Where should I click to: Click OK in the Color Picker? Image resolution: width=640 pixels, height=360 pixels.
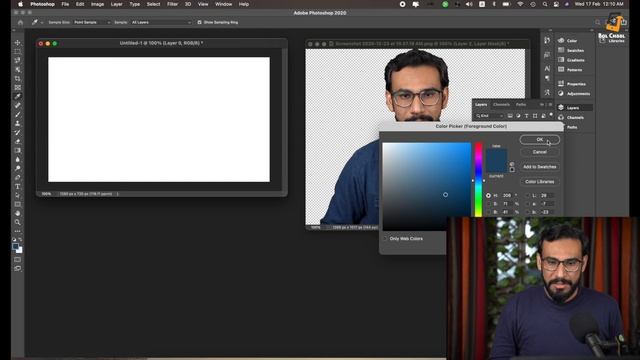tap(540, 140)
